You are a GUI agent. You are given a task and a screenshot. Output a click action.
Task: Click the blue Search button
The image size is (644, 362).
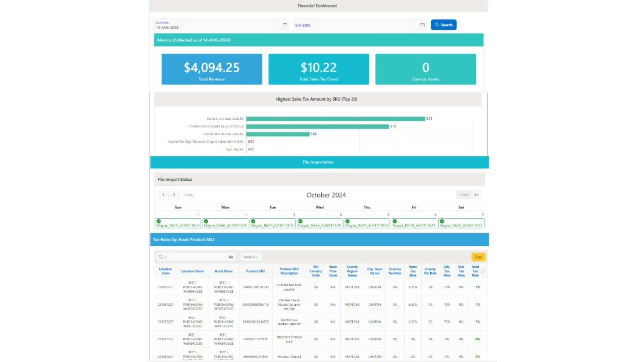click(x=443, y=24)
